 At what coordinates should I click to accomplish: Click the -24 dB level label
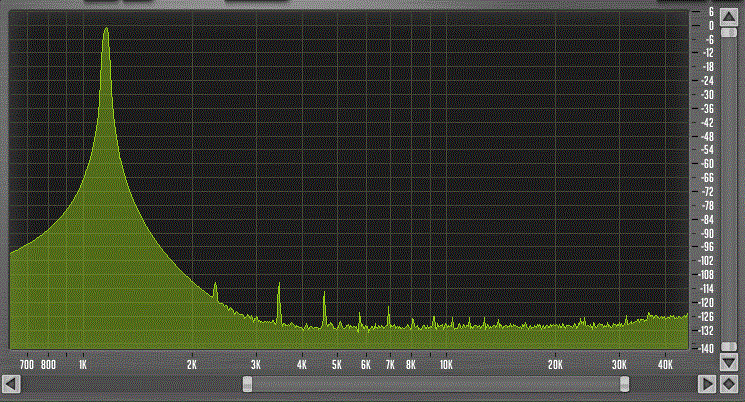pyautogui.click(x=707, y=81)
